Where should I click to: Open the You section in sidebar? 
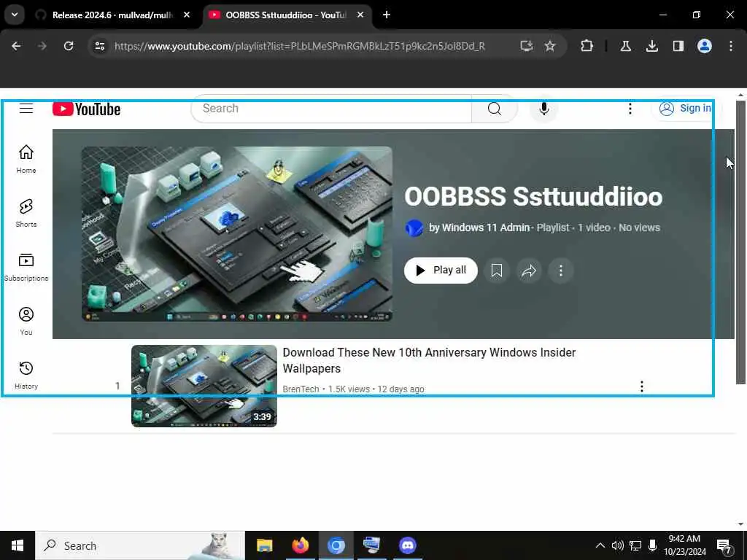click(26, 321)
